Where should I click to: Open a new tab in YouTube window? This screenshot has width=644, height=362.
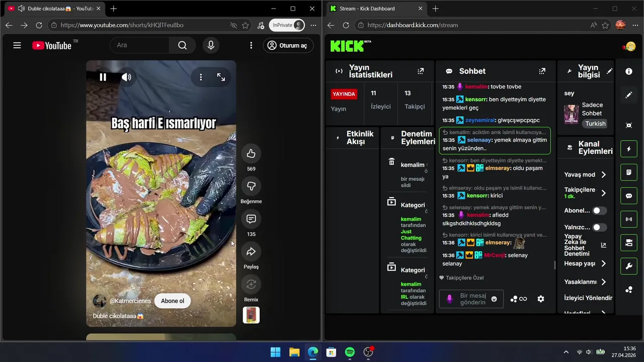114,9
